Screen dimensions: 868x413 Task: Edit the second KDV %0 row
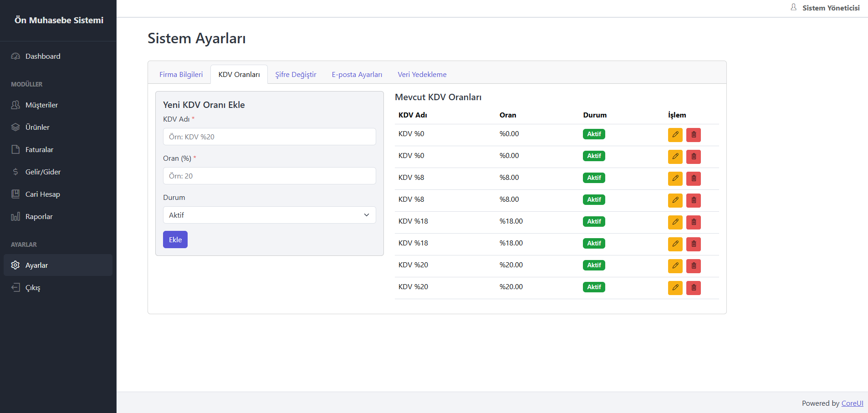[675, 157]
